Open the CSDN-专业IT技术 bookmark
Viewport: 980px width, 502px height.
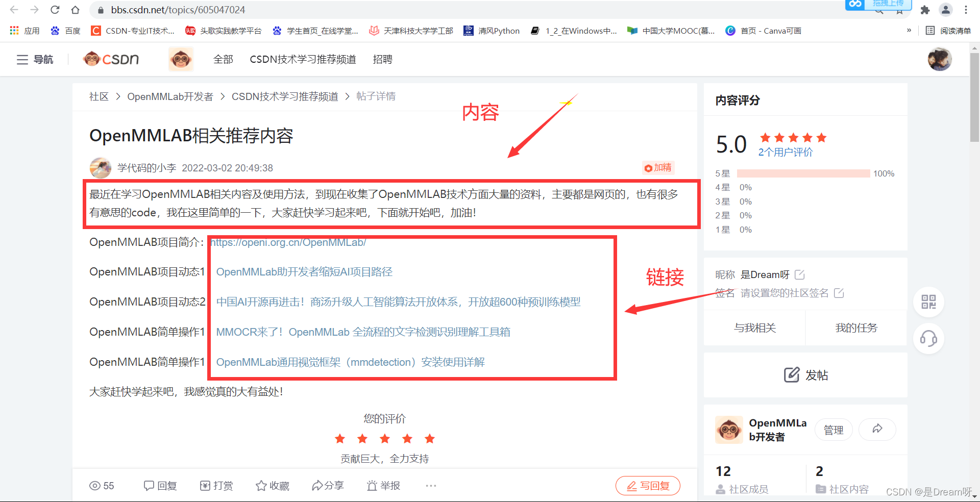click(x=133, y=31)
